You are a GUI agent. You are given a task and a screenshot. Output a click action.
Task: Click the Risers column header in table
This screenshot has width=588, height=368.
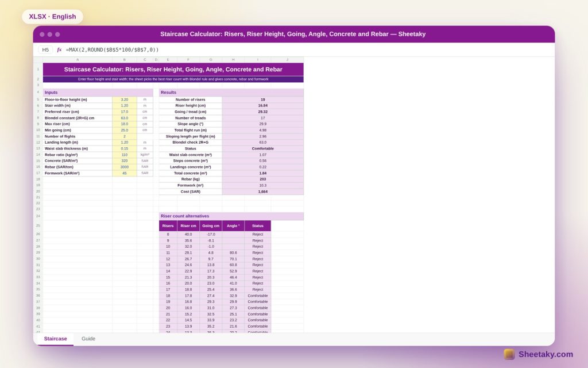(168, 225)
